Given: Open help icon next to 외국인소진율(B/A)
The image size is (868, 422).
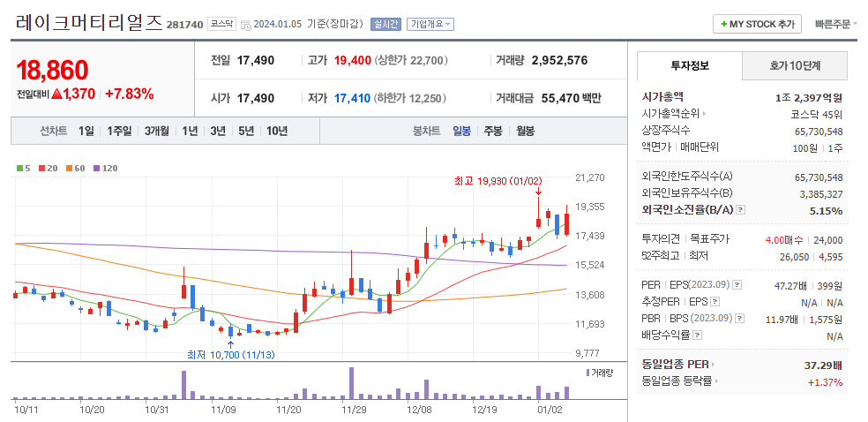Looking at the screenshot, I should [x=741, y=210].
